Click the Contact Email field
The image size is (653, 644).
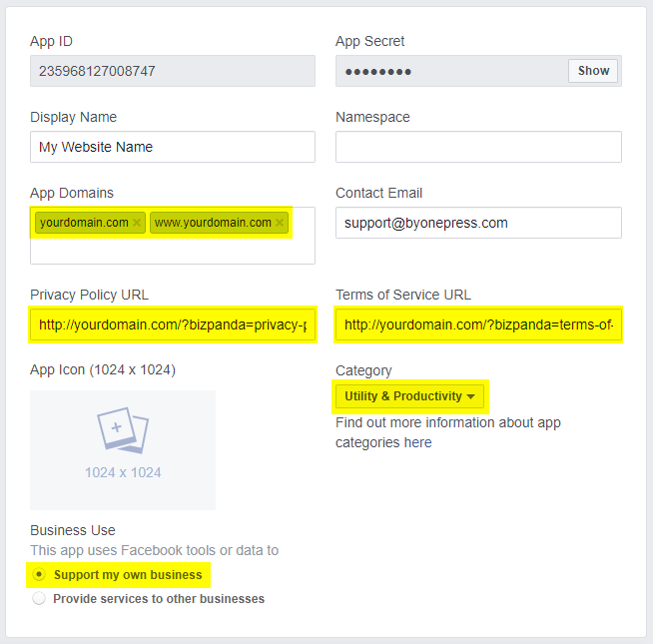[478, 223]
